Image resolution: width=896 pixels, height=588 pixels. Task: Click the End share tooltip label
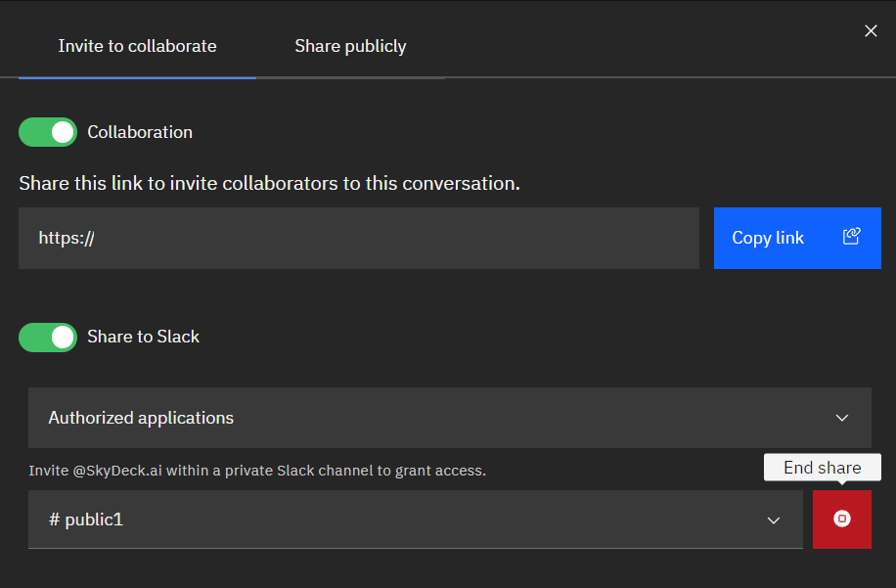[x=822, y=467]
